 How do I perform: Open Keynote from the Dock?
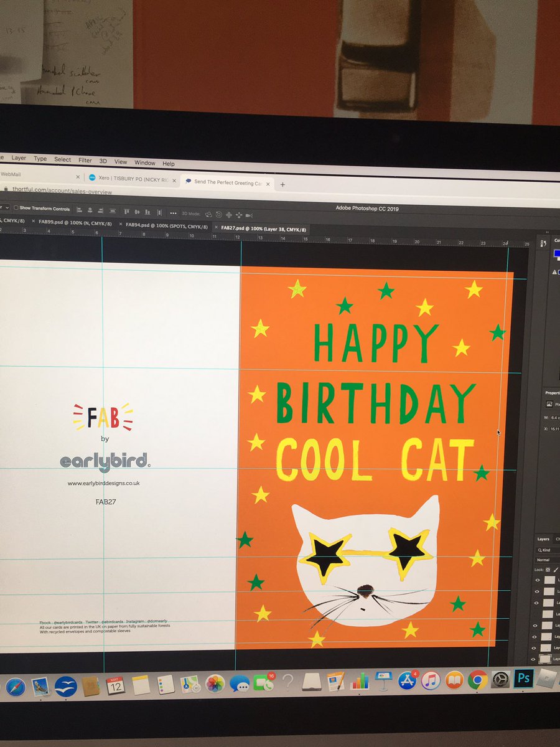pyautogui.click(x=383, y=680)
